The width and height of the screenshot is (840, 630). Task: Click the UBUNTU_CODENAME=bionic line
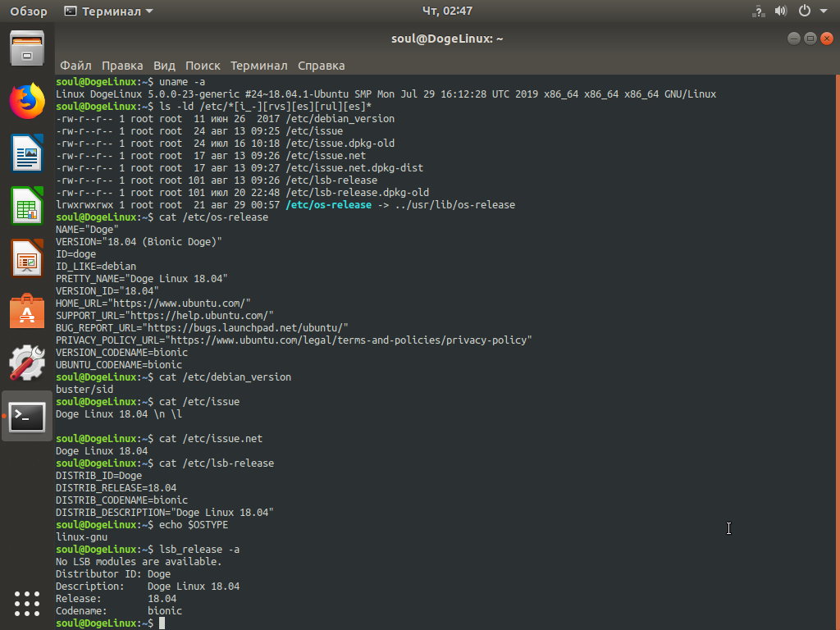pos(119,365)
